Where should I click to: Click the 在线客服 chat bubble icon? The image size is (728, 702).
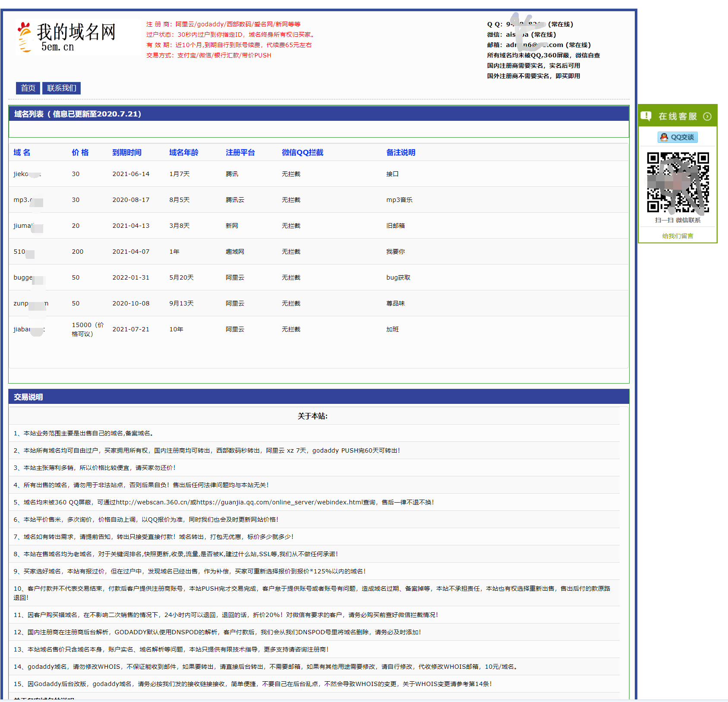coord(646,116)
